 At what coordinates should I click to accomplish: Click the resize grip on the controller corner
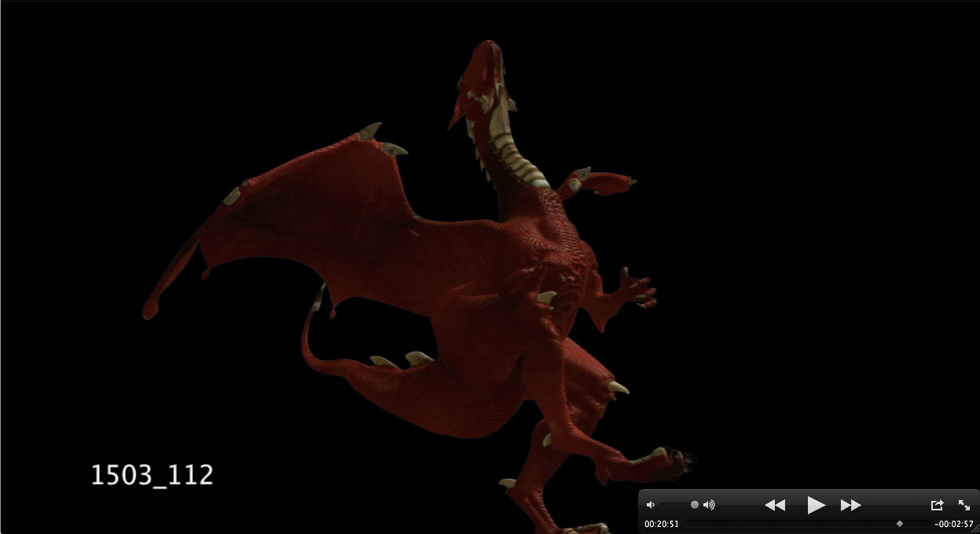pos(975,530)
